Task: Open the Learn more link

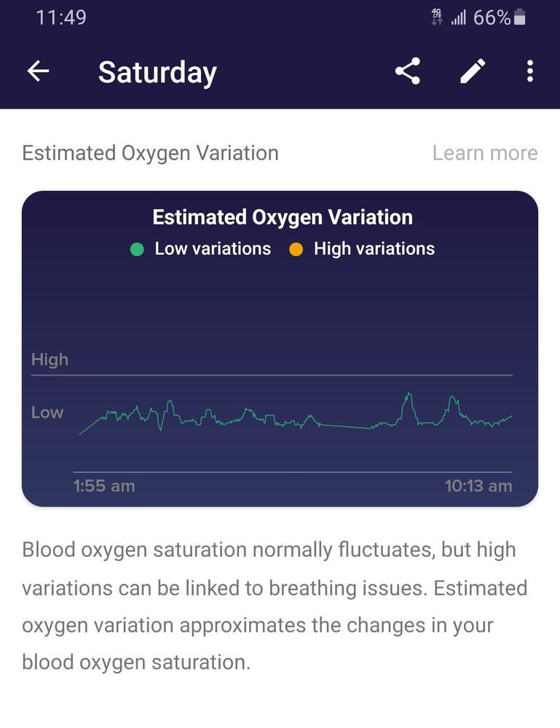Action: pyautogui.click(x=485, y=153)
